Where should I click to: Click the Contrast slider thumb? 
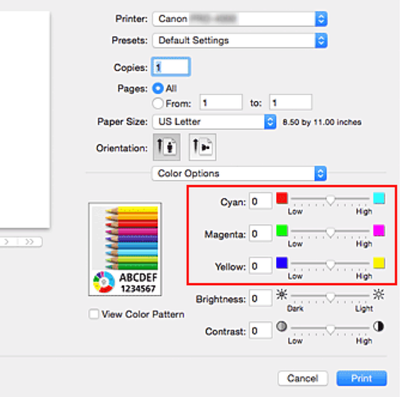(x=330, y=329)
